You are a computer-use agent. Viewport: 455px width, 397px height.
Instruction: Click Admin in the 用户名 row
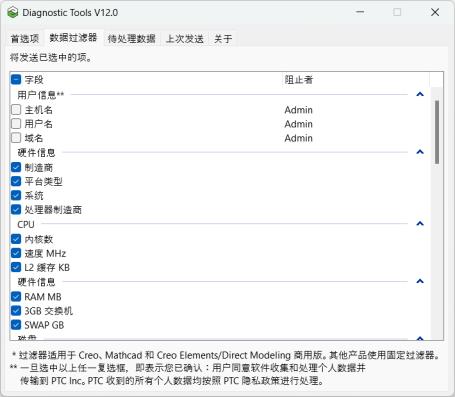(x=299, y=124)
